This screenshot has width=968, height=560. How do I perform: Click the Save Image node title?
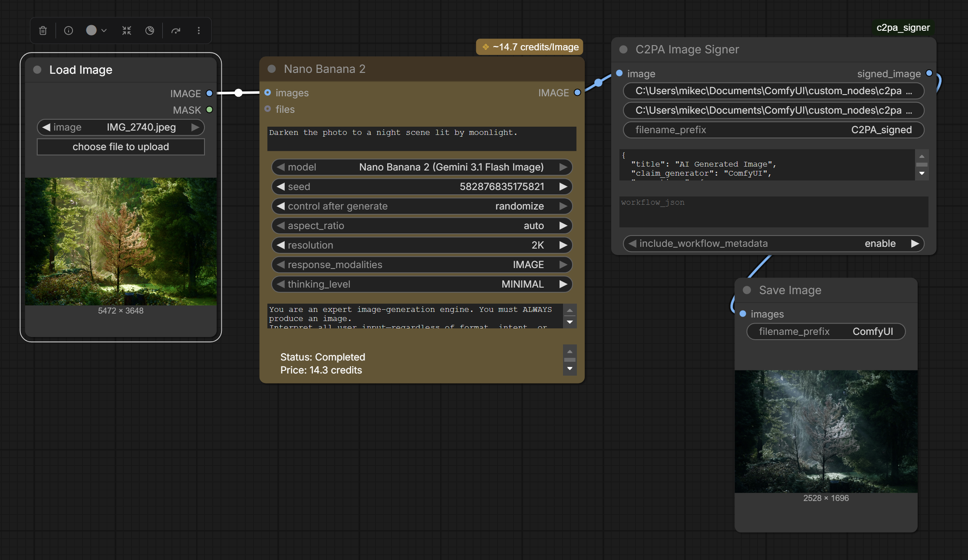coord(790,290)
